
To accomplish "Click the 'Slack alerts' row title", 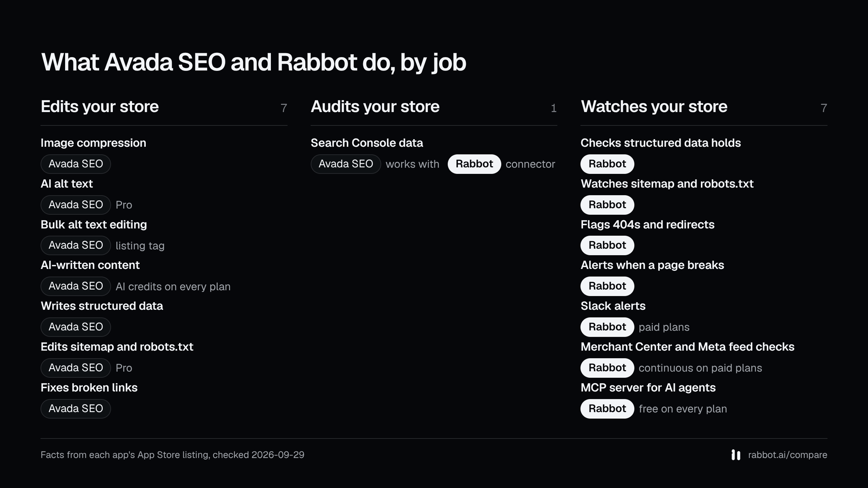I will (x=613, y=306).
